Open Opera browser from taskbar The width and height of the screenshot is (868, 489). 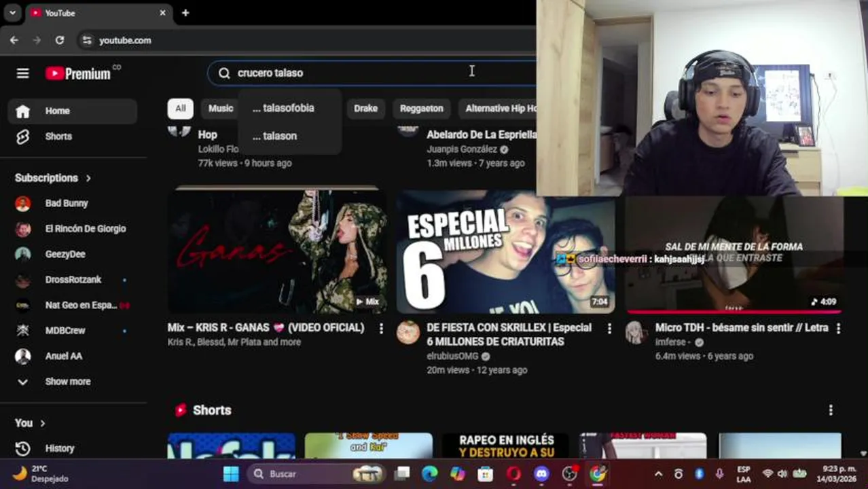coord(513,474)
